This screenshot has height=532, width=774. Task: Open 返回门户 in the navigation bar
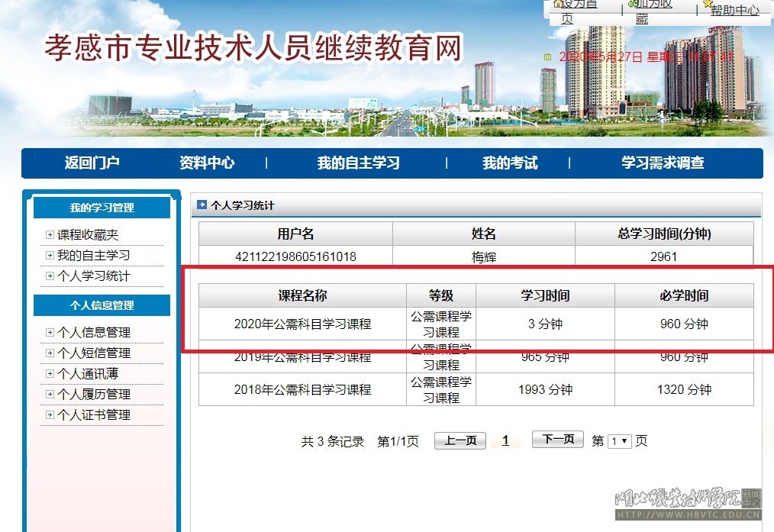[x=92, y=163]
